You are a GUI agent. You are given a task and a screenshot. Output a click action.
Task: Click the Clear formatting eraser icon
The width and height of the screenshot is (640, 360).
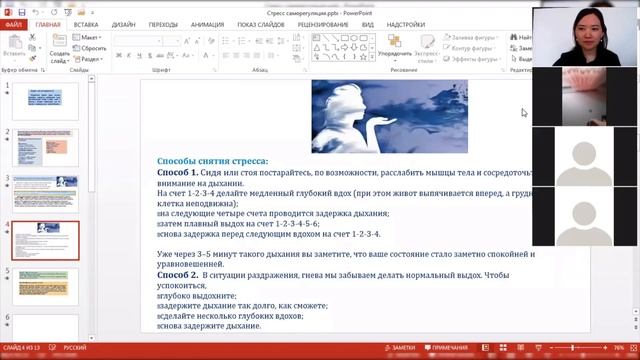coord(211,41)
